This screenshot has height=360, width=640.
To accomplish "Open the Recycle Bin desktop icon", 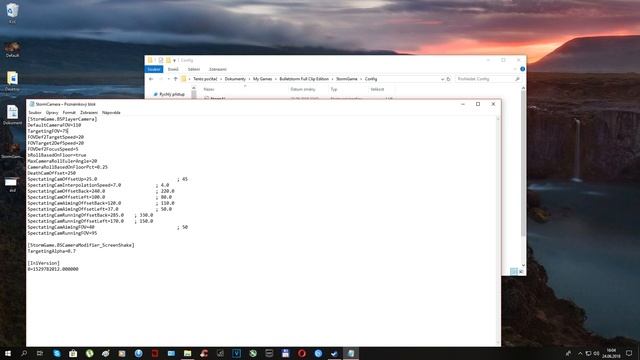I will coord(12,13).
